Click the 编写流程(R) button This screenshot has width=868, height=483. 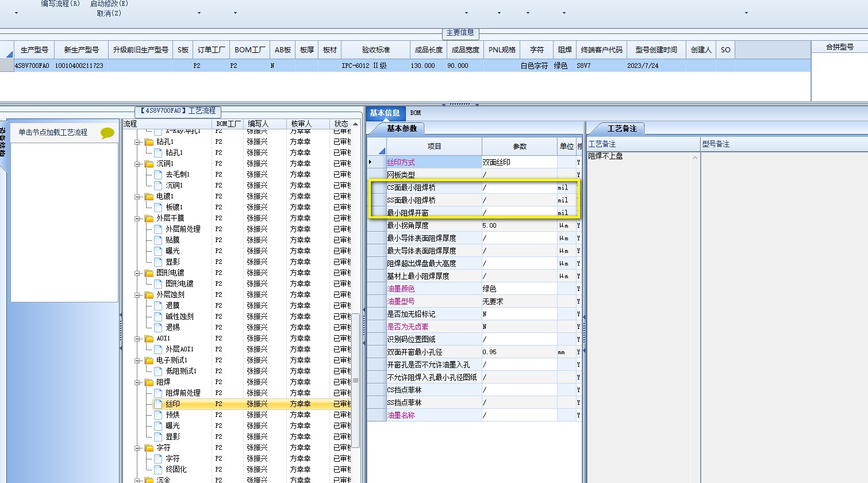pos(60,3)
